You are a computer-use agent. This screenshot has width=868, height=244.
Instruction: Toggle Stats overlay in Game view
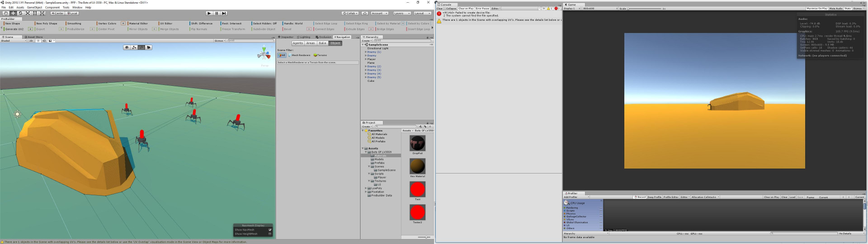[x=848, y=8]
